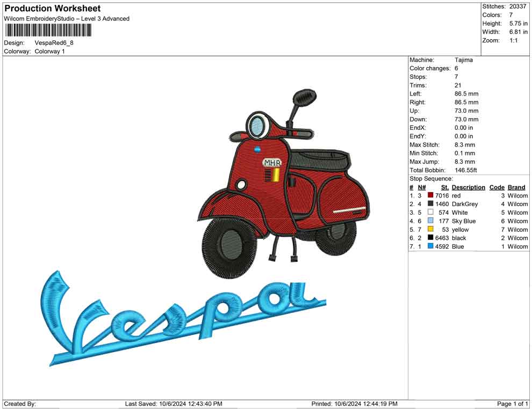Click the 'Printed: 10/6/2024 12:44:19 PM' text
The width and height of the screenshot is (532, 409).
click(354, 404)
